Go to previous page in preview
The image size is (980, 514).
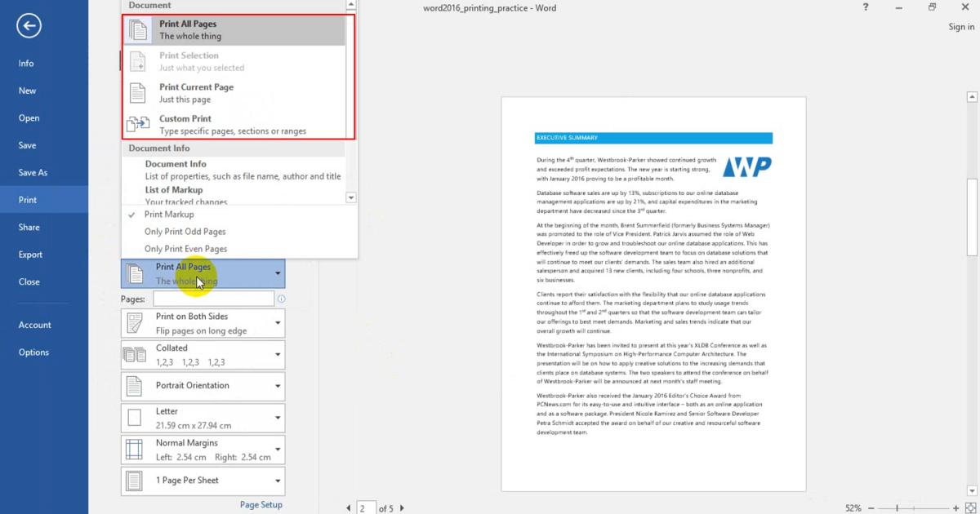pos(350,508)
